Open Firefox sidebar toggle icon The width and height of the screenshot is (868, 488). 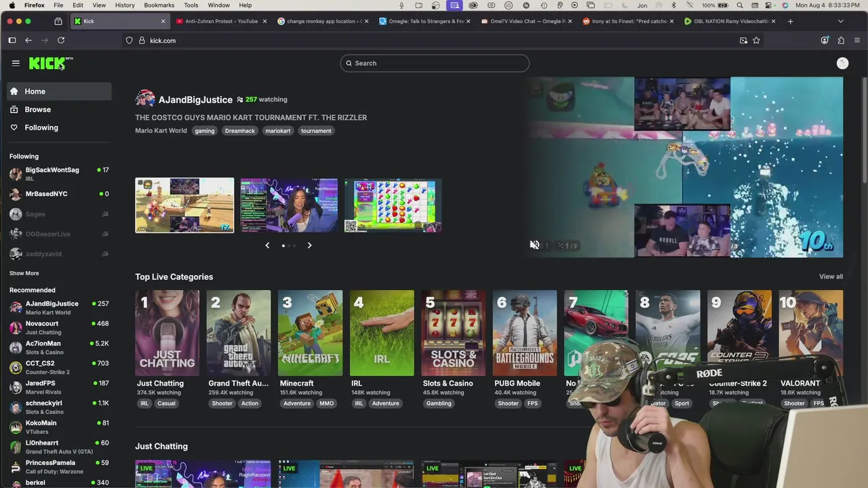(x=12, y=40)
